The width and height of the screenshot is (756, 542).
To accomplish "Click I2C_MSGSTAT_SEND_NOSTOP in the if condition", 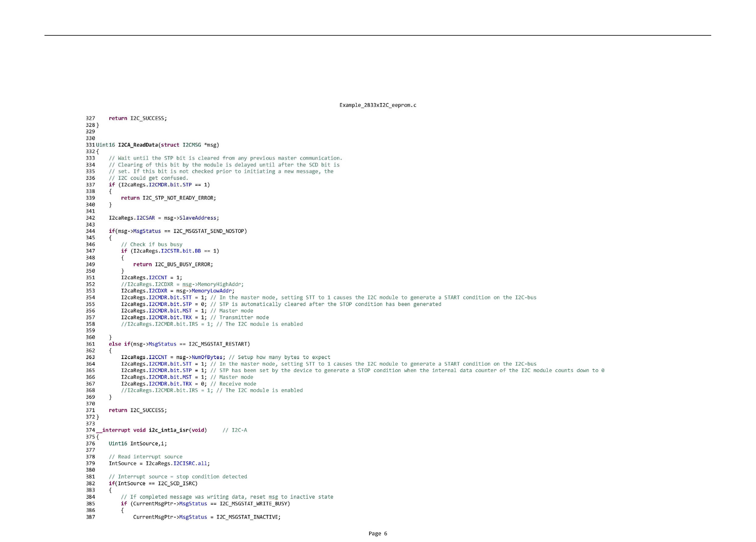I will point(209,231).
